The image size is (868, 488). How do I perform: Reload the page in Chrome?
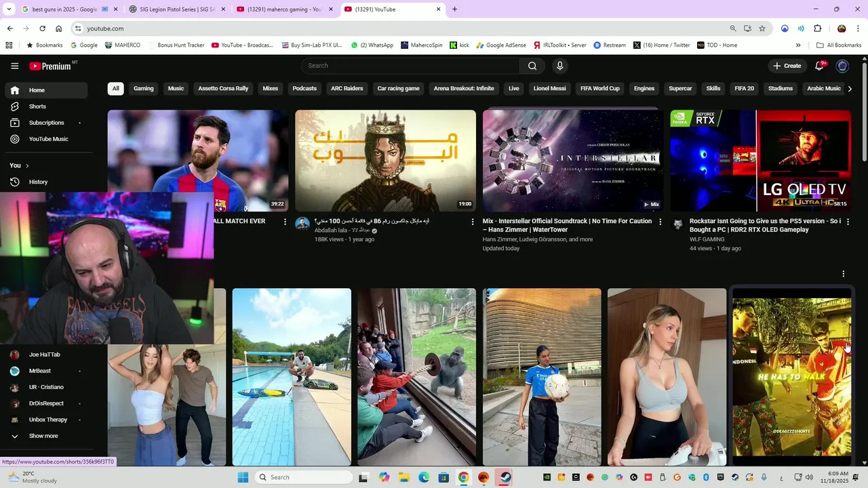[x=42, y=28]
